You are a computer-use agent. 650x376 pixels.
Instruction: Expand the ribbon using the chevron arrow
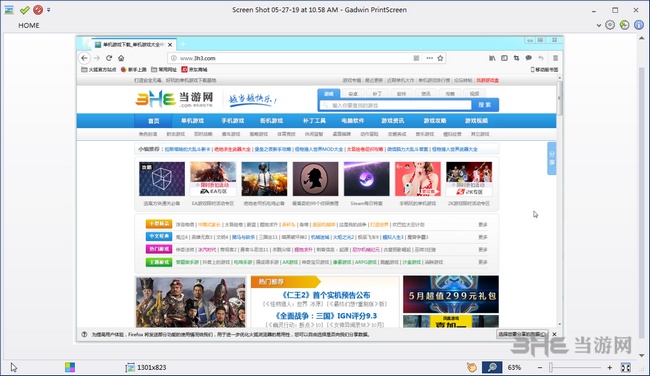tap(599, 25)
